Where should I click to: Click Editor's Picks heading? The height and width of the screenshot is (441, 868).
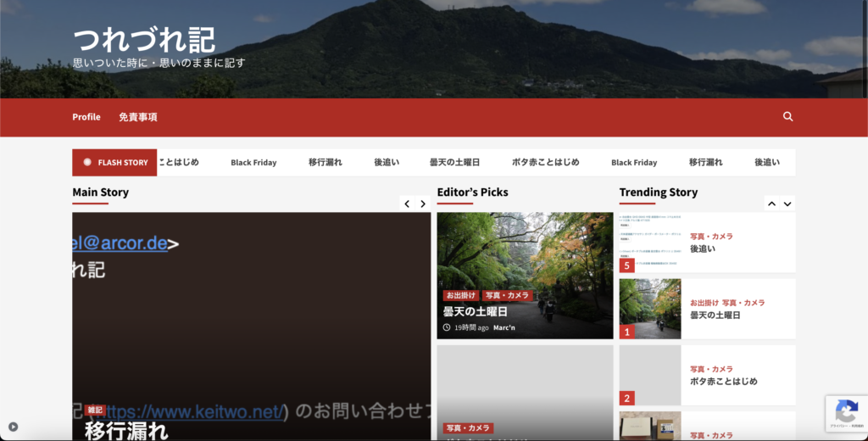pyautogui.click(x=472, y=193)
